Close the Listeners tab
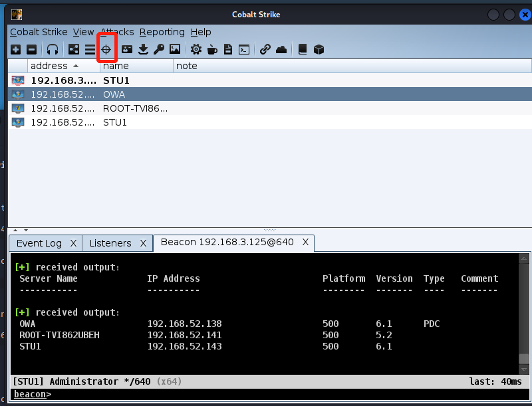532x406 pixels. 143,243
